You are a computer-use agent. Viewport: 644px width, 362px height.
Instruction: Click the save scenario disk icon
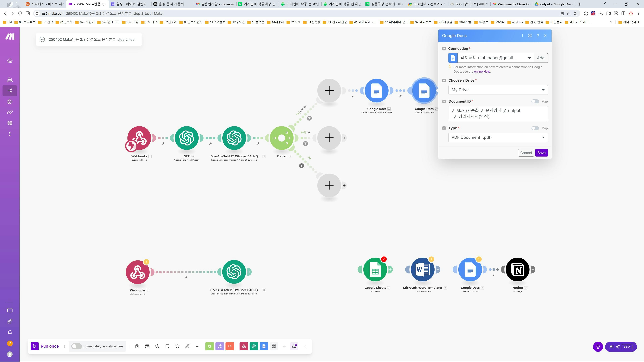(x=137, y=346)
